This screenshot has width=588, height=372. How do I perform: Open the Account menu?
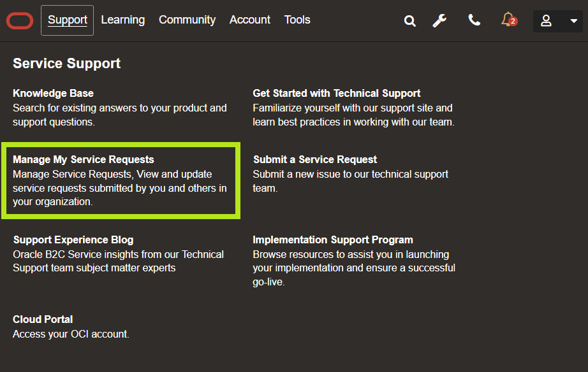point(250,20)
